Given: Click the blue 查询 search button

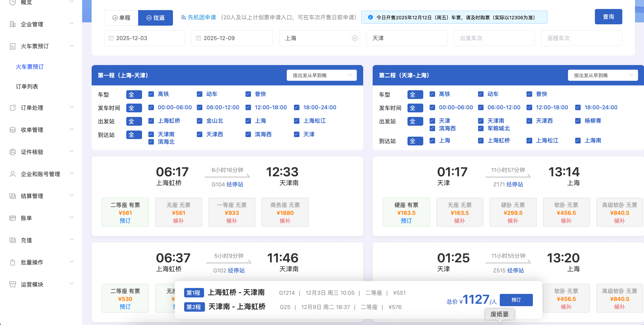Looking at the screenshot, I should (608, 17).
